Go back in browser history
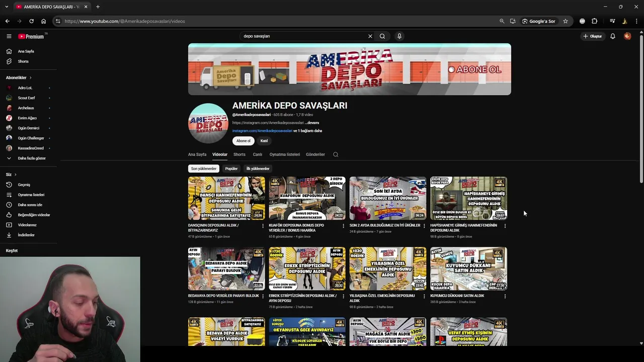644x362 pixels. point(7,21)
